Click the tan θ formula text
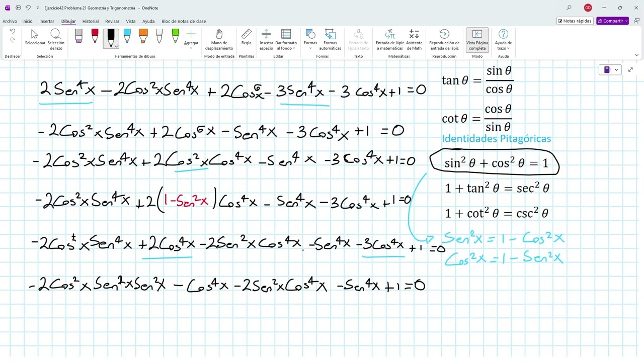 (x=477, y=80)
